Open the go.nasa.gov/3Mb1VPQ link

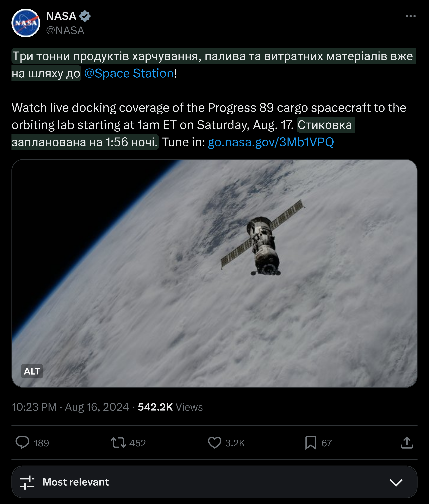271,142
